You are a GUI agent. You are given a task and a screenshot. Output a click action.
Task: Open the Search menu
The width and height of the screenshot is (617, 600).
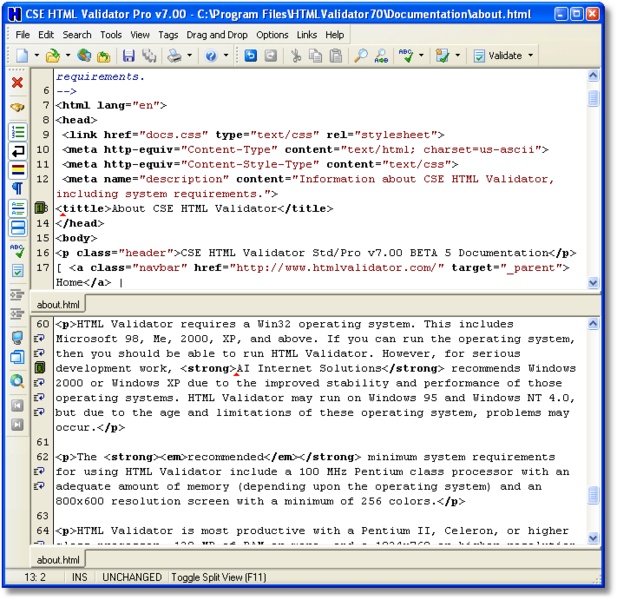point(77,35)
